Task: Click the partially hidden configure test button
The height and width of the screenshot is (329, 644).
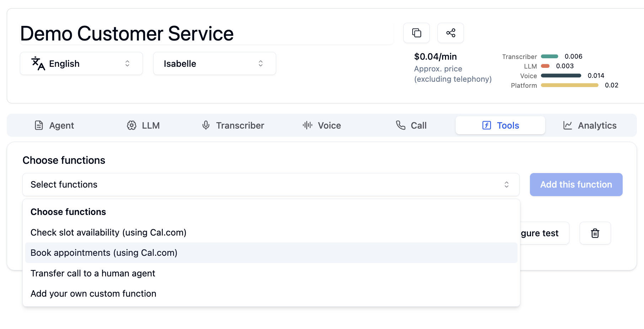Action: click(x=544, y=233)
